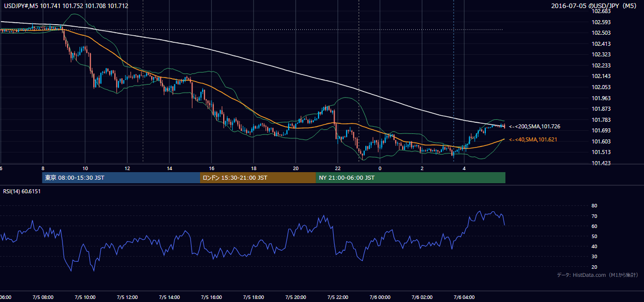
Task: Click price level 102.683 on the axis
Action: click(601, 11)
